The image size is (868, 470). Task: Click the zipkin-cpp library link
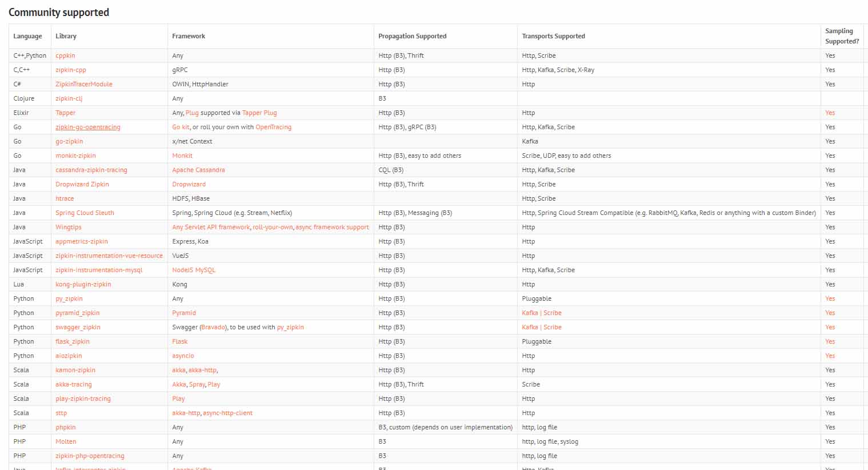(71, 70)
